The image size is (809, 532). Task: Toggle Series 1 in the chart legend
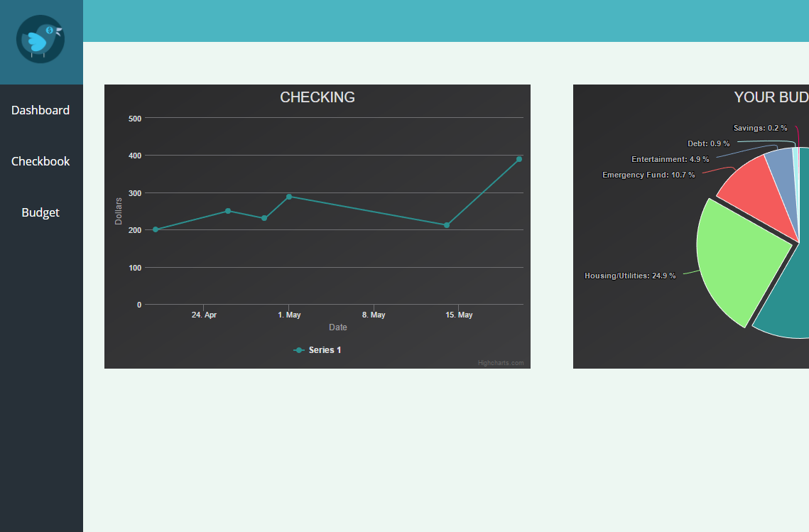click(x=317, y=350)
